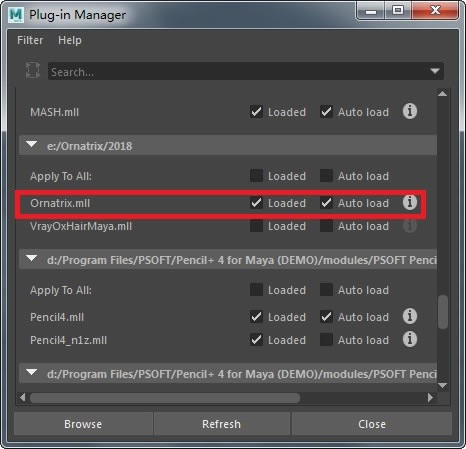Check Loaded for VrayOxHairMaya.mll
Image resolution: width=466 pixels, height=449 pixels.
point(256,226)
